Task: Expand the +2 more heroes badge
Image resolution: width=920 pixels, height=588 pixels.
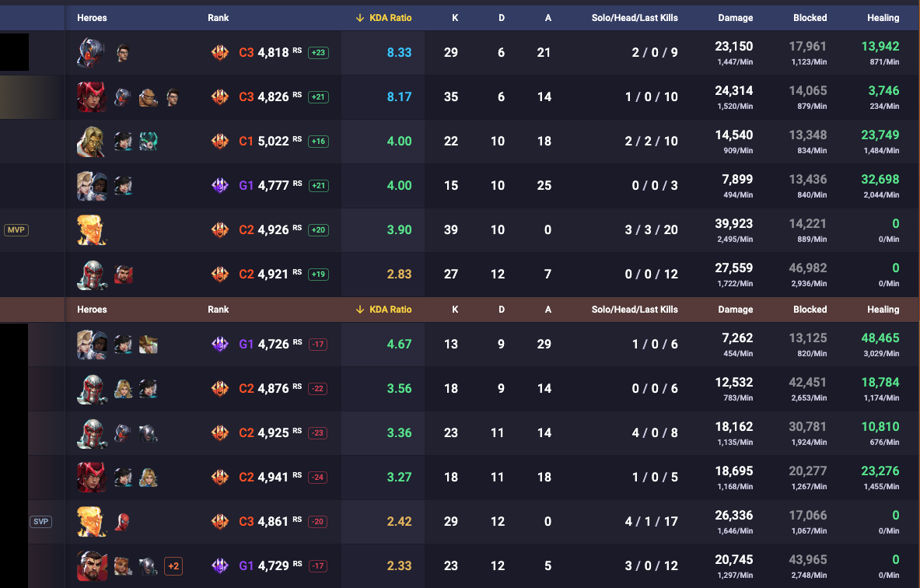Action: point(174,565)
